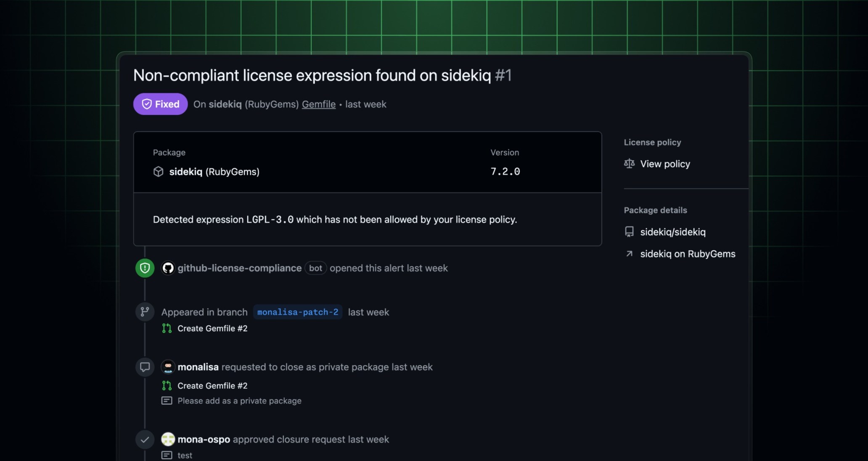Select version value 7.2.0
Screen dimensions: 868x461
(x=505, y=172)
